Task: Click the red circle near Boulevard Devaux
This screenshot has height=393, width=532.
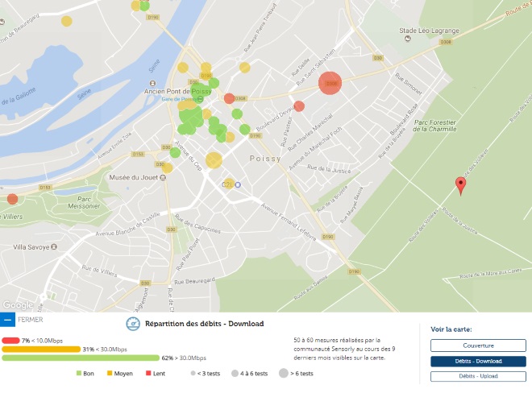Action: tap(299, 106)
